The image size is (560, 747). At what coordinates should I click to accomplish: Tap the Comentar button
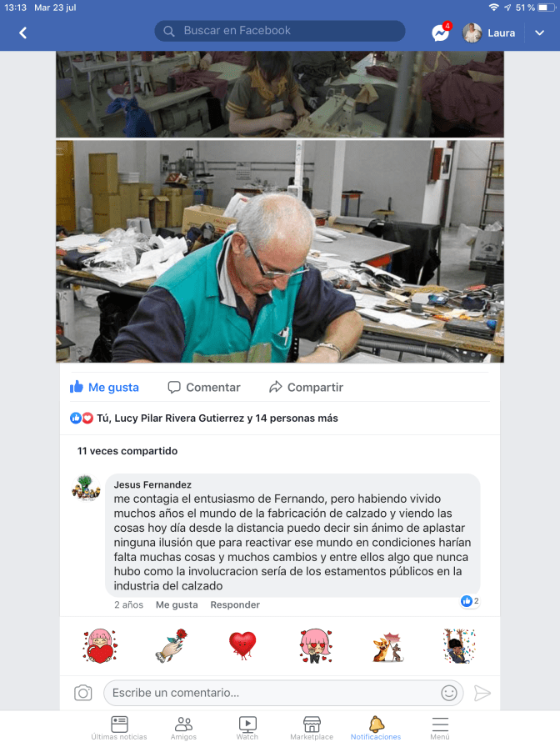pyautogui.click(x=204, y=387)
